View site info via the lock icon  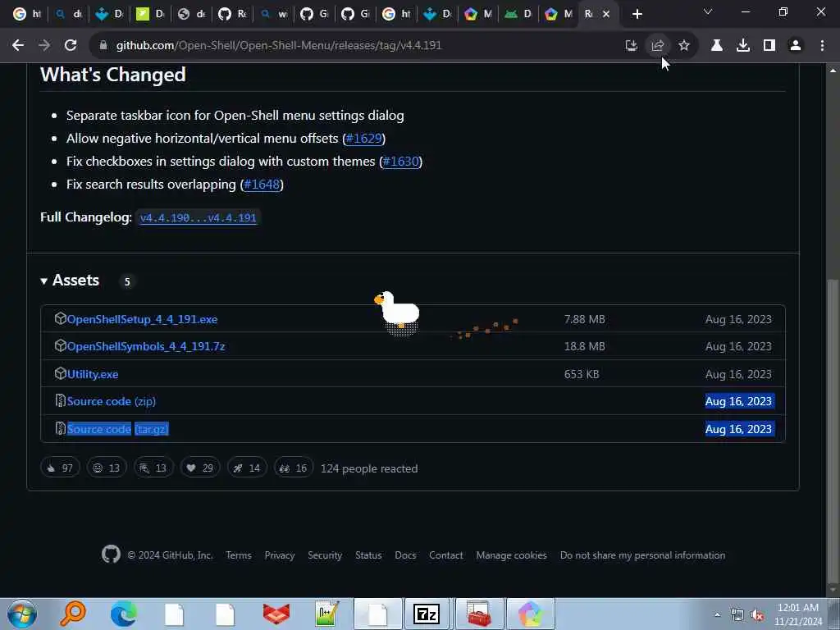(103, 46)
